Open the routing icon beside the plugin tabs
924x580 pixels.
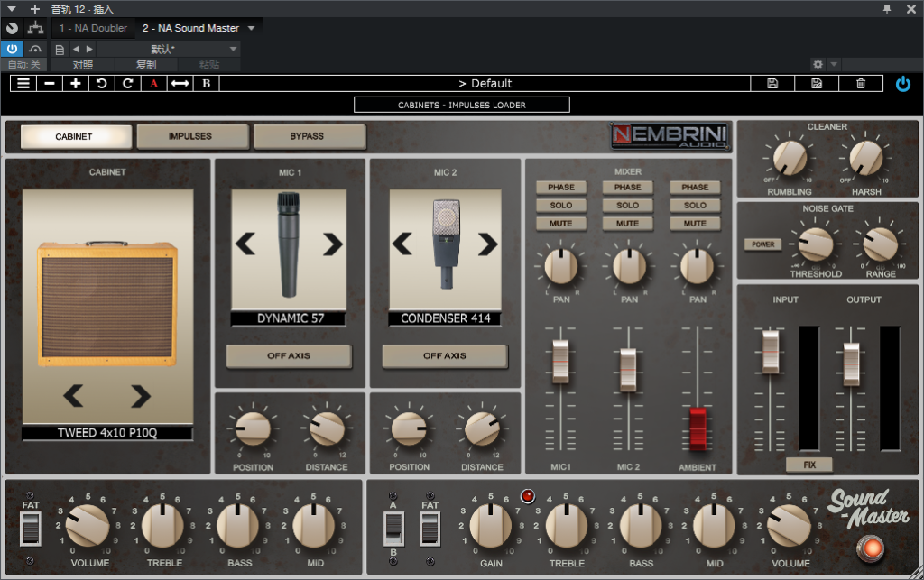click(35, 28)
